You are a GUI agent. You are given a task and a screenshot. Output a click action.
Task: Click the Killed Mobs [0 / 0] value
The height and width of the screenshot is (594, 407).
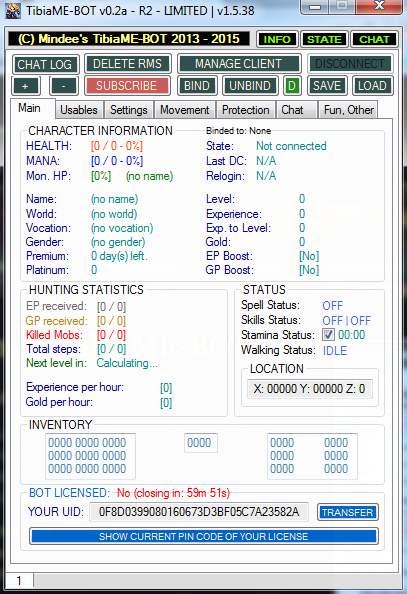point(111,335)
